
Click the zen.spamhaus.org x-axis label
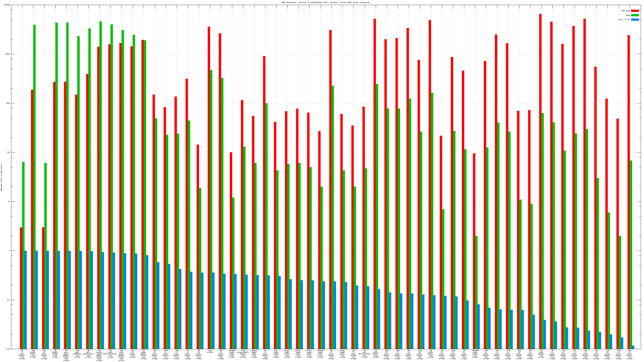(x=77, y=354)
